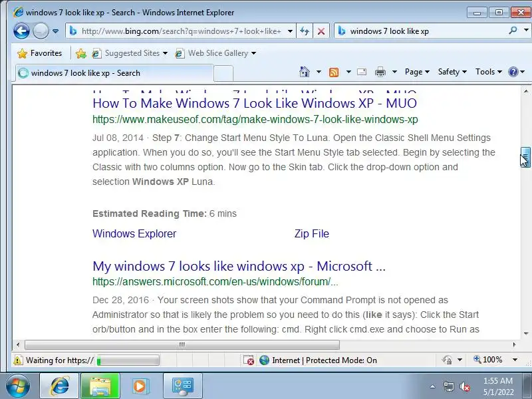Open the Suggested Sites favorites item
The height and width of the screenshot is (399, 532).
click(130, 53)
